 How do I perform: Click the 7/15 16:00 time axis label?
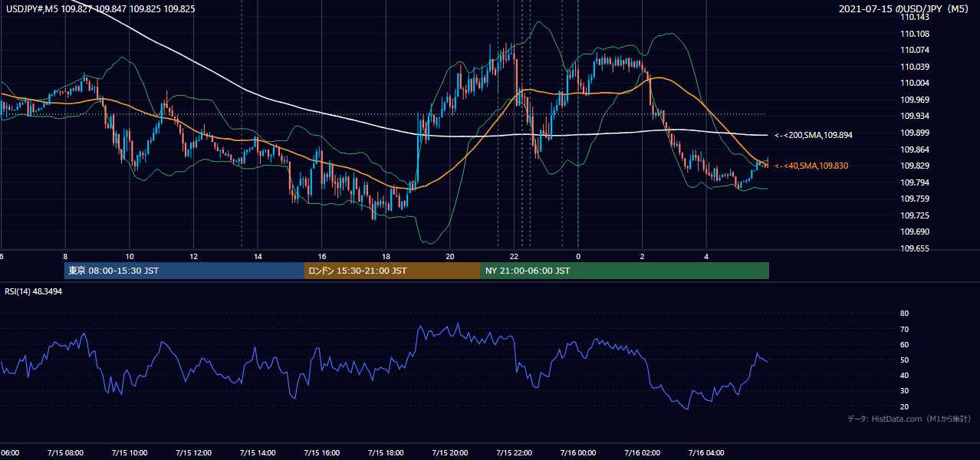322,452
